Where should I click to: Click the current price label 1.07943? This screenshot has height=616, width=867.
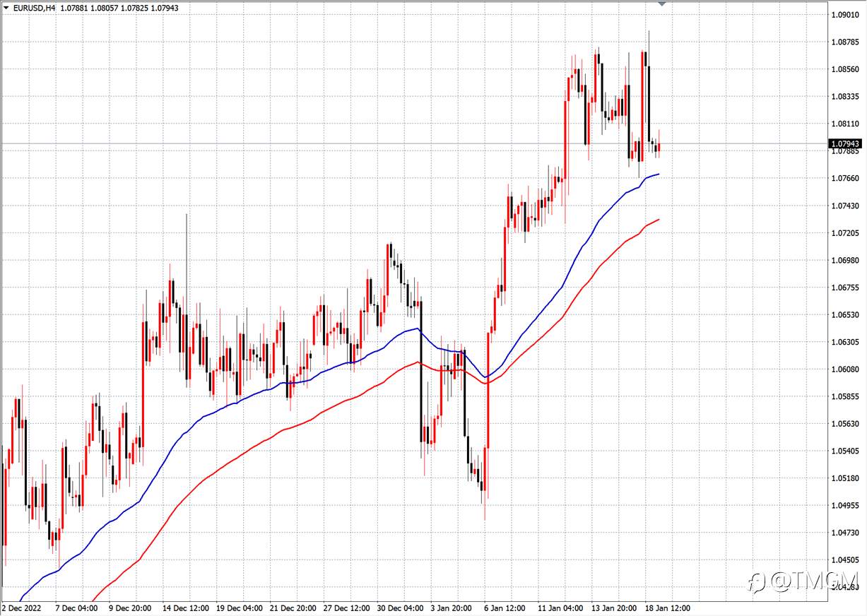coord(847,143)
